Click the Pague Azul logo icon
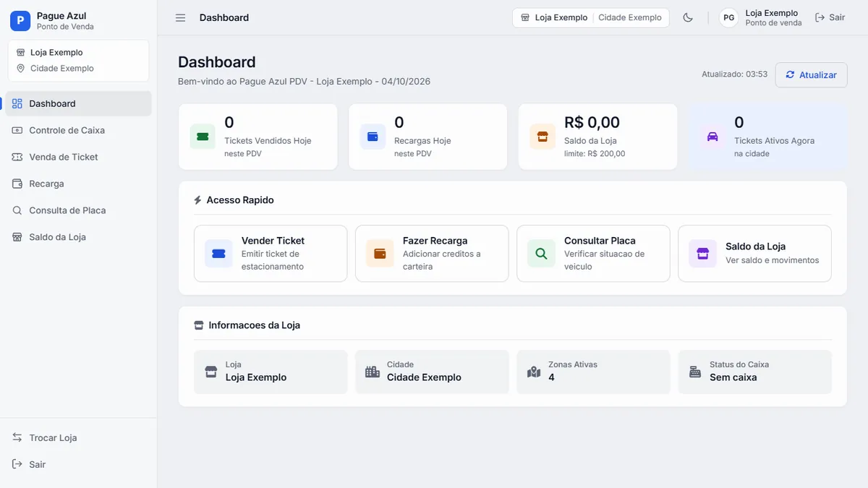This screenshot has width=868, height=488. pos(20,21)
